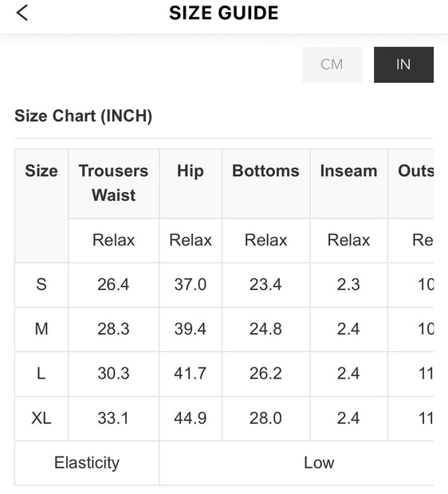Select the Trousers Waist column header
This screenshot has height=494, width=448.
[113, 183]
